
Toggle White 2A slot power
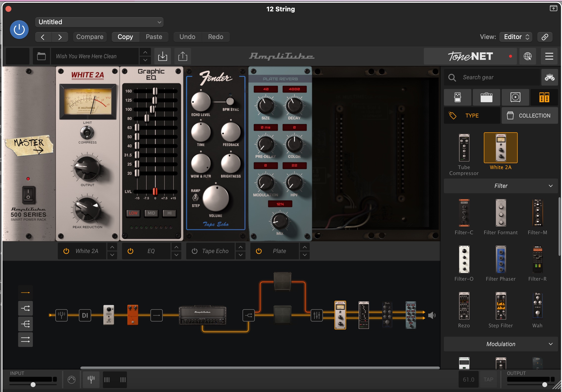(66, 251)
